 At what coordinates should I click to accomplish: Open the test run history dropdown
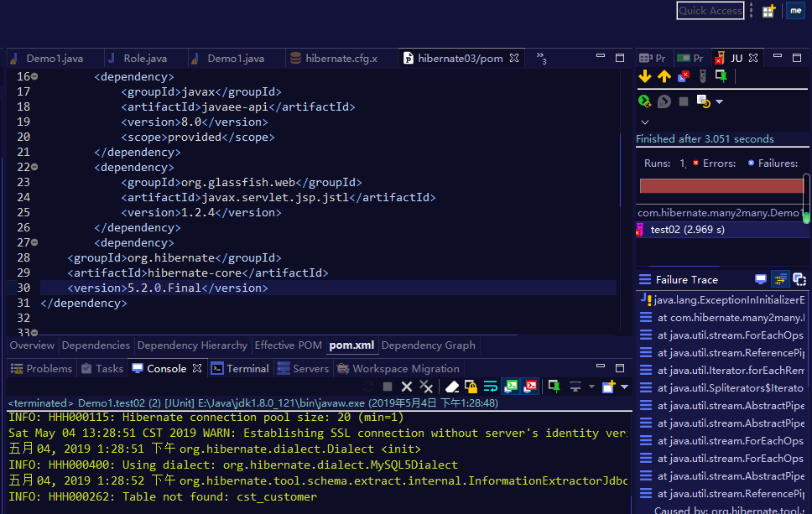[x=719, y=102]
